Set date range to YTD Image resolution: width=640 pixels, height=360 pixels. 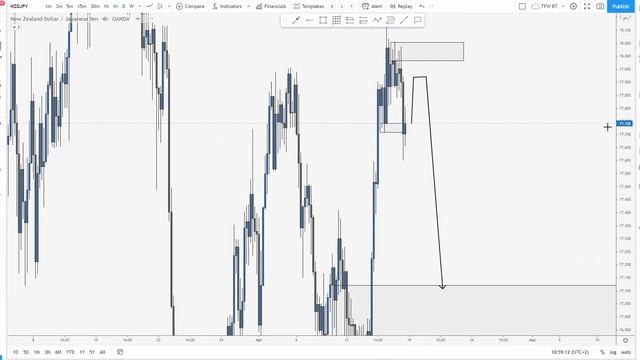click(x=70, y=352)
